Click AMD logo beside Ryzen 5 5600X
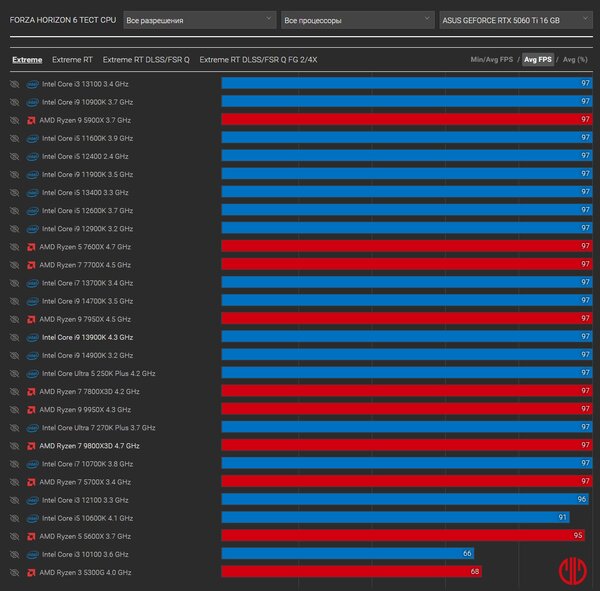 coord(31,537)
